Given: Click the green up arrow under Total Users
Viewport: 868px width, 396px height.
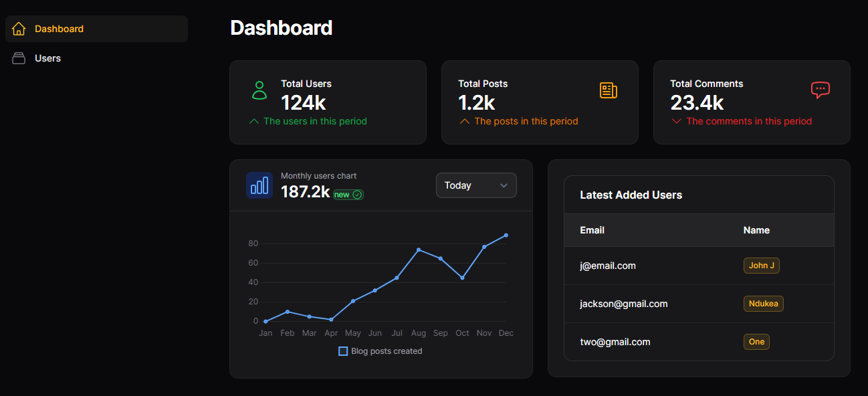Looking at the screenshot, I should [253, 122].
